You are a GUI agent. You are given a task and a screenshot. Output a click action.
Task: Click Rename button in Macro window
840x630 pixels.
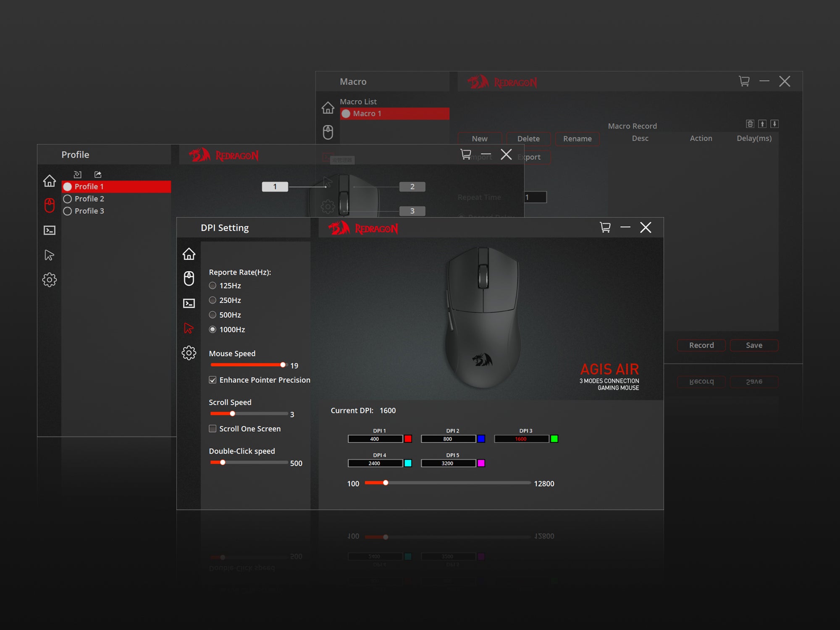click(577, 139)
